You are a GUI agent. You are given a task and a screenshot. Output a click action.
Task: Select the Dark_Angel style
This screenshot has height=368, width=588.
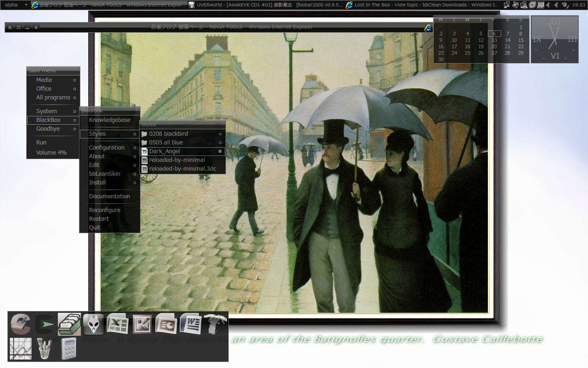[x=182, y=151]
